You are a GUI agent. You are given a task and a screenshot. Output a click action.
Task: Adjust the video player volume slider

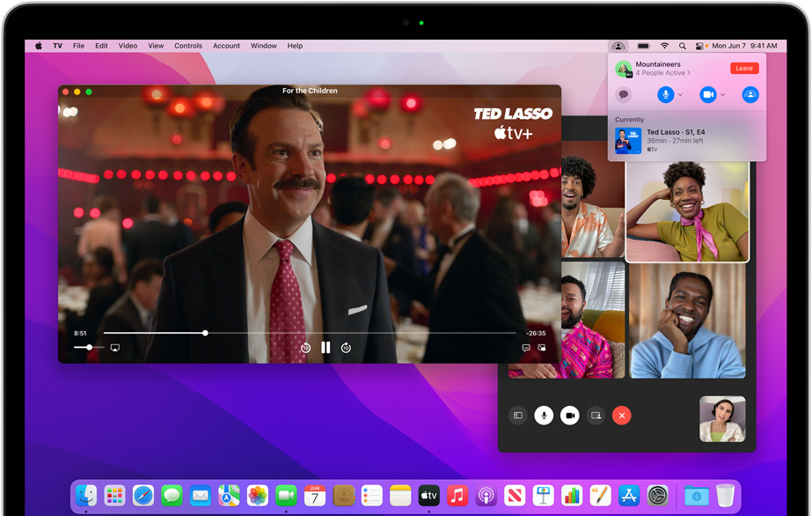coord(89,348)
